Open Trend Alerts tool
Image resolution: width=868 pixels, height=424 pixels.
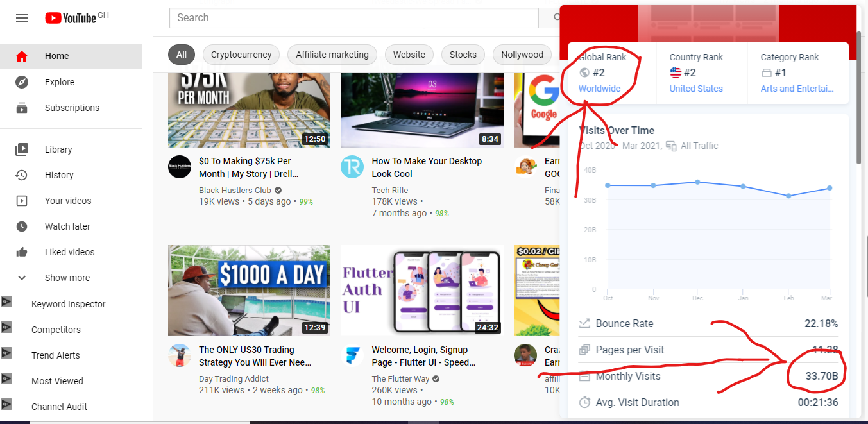click(x=56, y=355)
